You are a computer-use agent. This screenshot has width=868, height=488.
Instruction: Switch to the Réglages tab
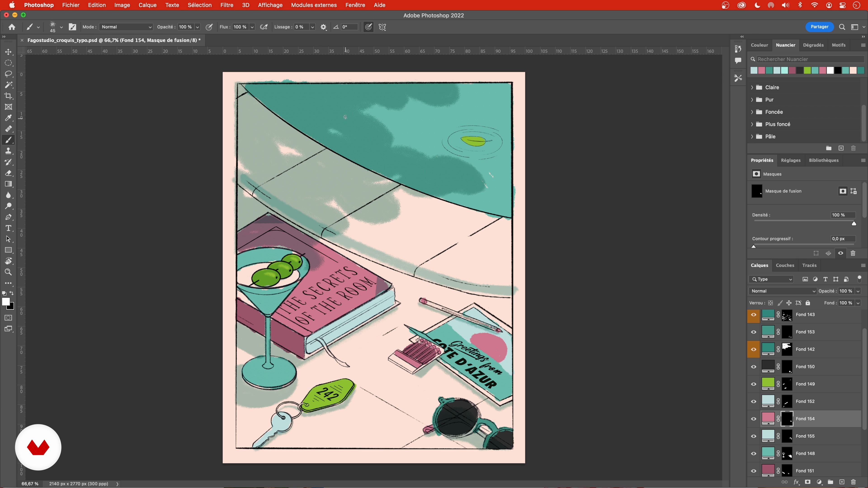pyautogui.click(x=790, y=160)
